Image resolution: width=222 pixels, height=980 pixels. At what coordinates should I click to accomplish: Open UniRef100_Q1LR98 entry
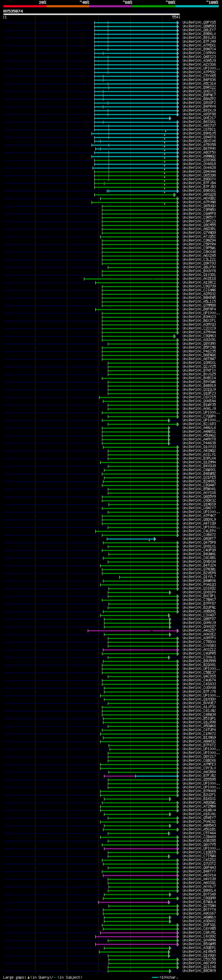199,722
